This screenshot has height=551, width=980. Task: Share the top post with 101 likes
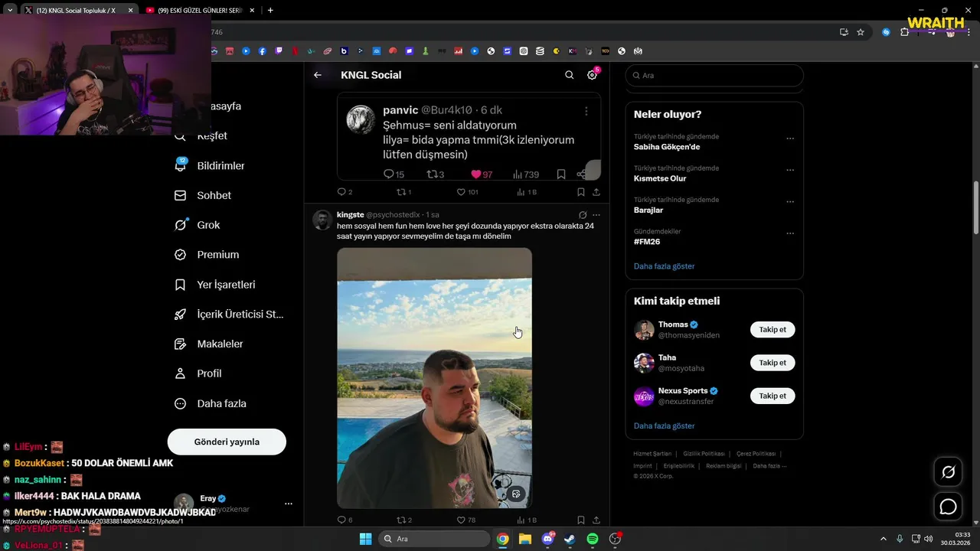click(596, 192)
